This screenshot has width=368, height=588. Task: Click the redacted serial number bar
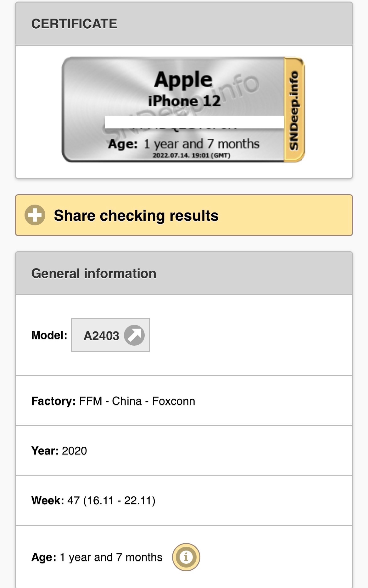(194, 122)
